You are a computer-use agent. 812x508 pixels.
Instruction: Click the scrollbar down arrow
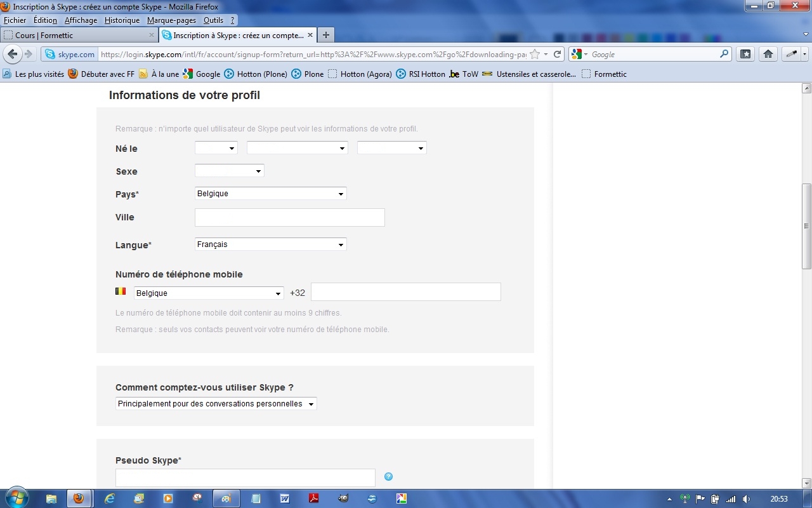[x=806, y=483]
